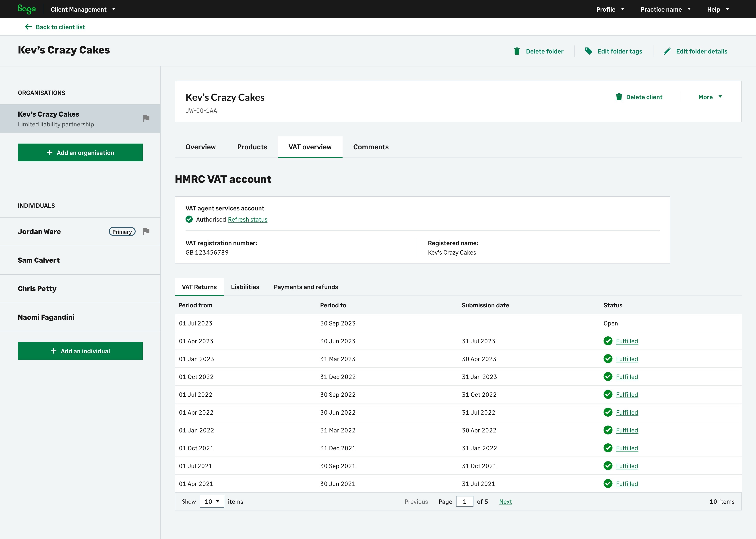Click the flag icon next to Jordan Ware
Screen dimensions: 756x539
click(x=146, y=231)
